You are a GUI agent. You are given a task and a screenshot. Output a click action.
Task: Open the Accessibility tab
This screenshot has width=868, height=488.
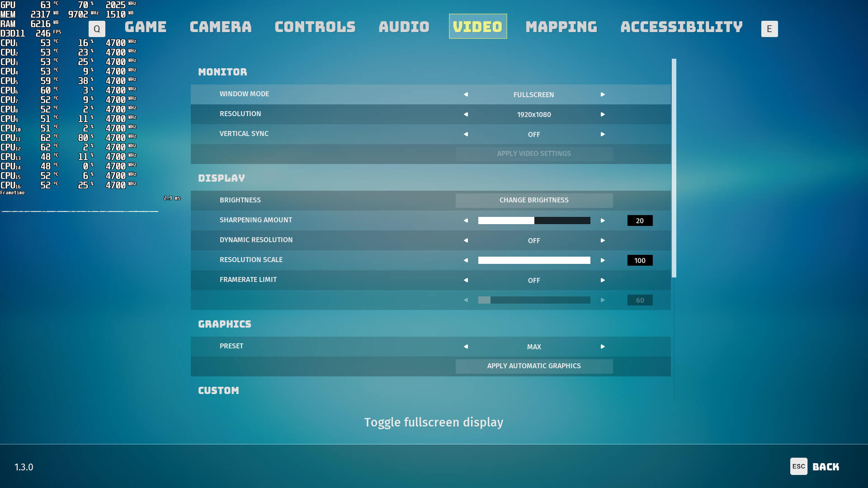pos(681,27)
